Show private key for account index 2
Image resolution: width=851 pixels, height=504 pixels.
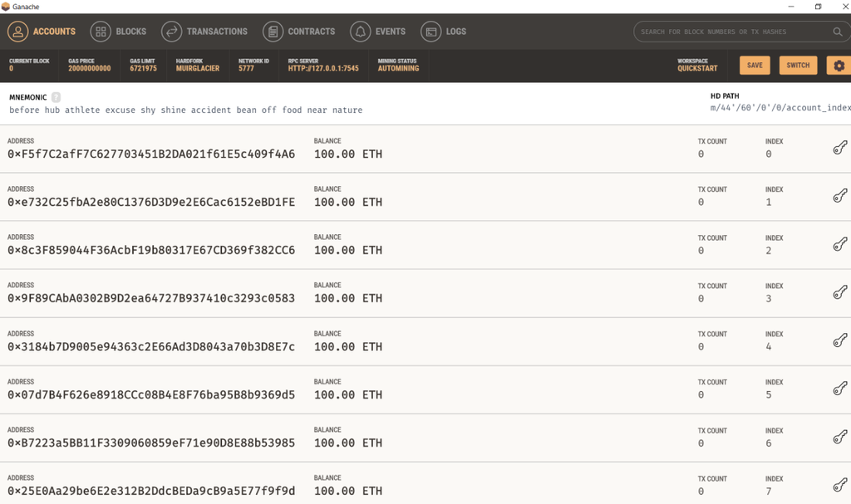click(x=839, y=243)
